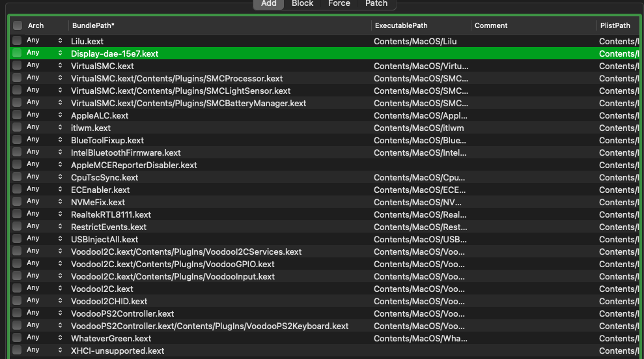Select the VoodooI2C.kext main row
Screen dimensions: 644x359
coord(102,289)
